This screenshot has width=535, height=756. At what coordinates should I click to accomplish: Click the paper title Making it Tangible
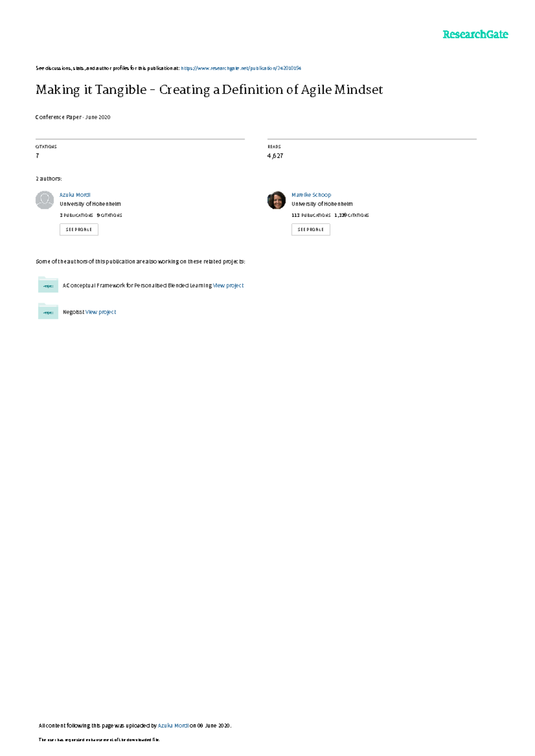tap(209, 90)
